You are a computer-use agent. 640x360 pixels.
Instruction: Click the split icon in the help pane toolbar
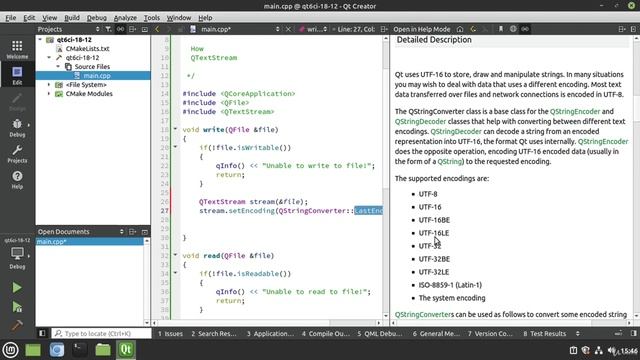click(622, 29)
